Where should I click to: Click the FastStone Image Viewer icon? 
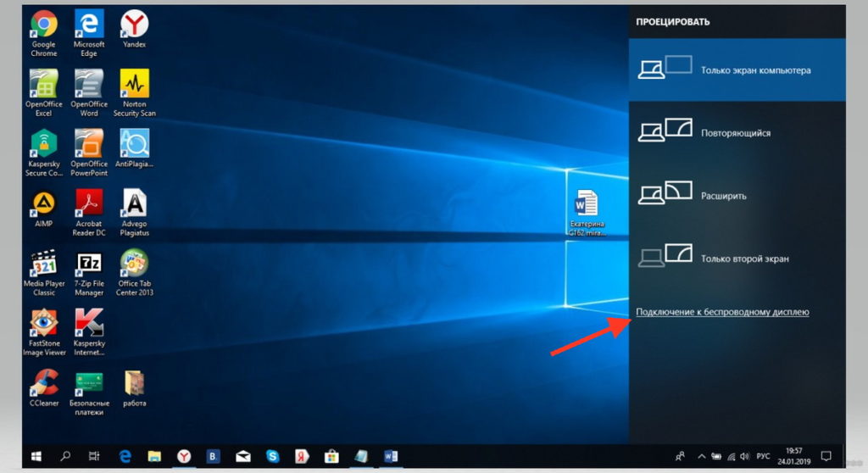(x=43, y=323)
